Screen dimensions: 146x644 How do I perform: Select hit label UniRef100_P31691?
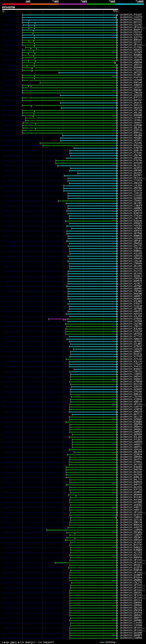coord(131,70)
